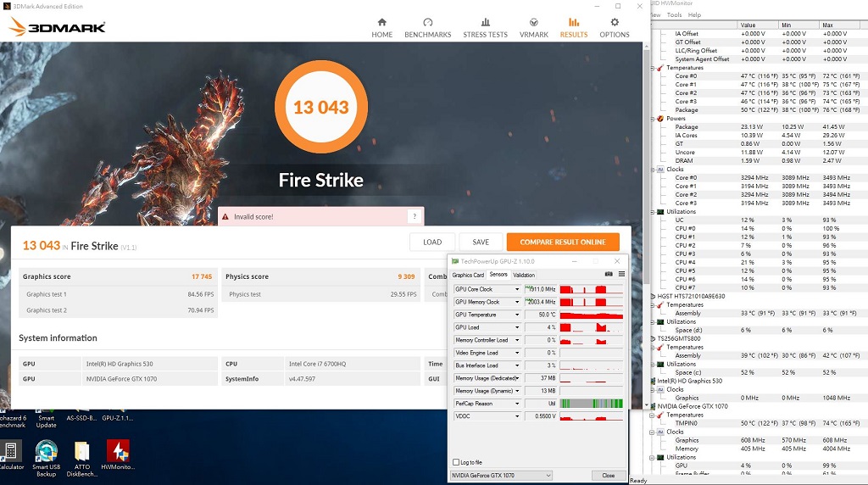Click the Graphics score heading

click(47, 276)
